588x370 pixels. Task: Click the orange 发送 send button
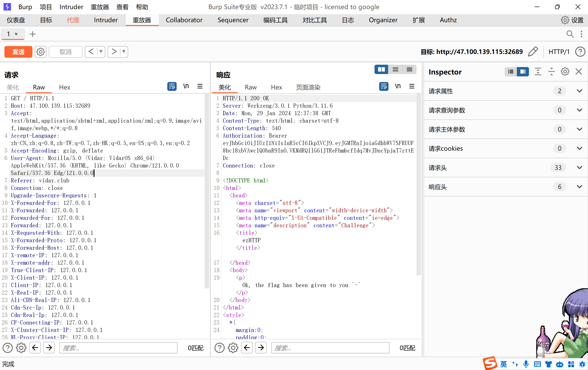18,52
